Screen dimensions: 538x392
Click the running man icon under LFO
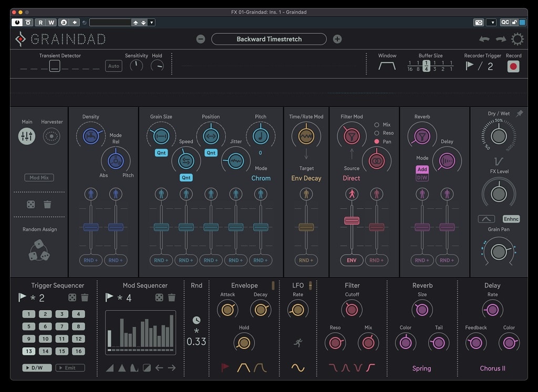click(x=298, y=342)
